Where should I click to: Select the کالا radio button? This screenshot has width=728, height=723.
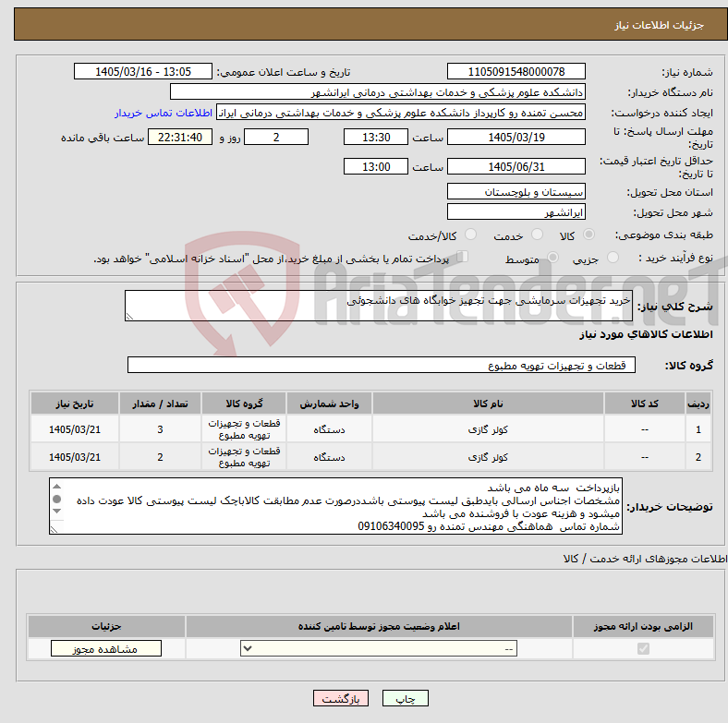(x=588, y=235)
